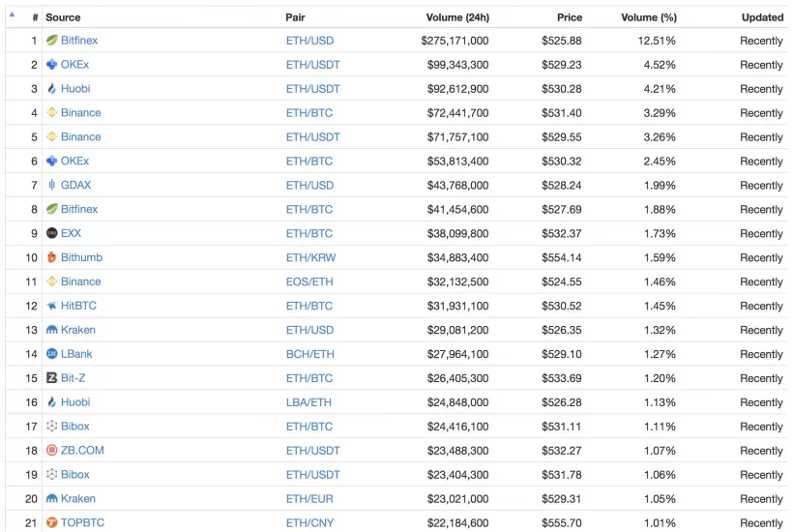Click the HitBTC logo icon
The image size is (793, 532).
(52, 306)
